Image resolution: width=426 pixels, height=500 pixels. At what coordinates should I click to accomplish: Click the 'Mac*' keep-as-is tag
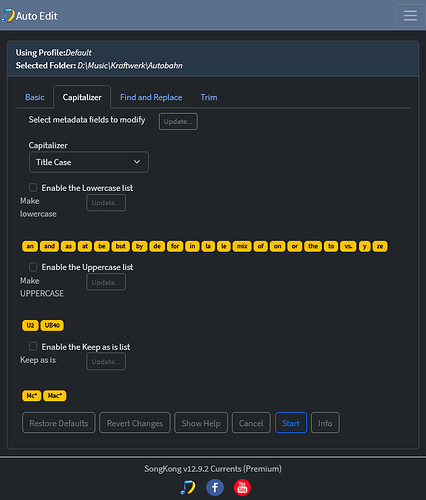[x=55, y=396]
